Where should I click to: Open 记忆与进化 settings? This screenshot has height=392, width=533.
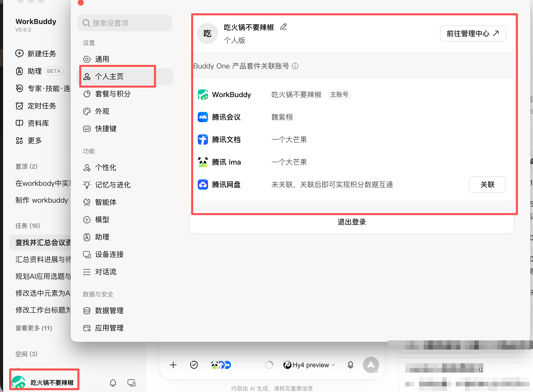pyautogui.click(x=125, y=185)
